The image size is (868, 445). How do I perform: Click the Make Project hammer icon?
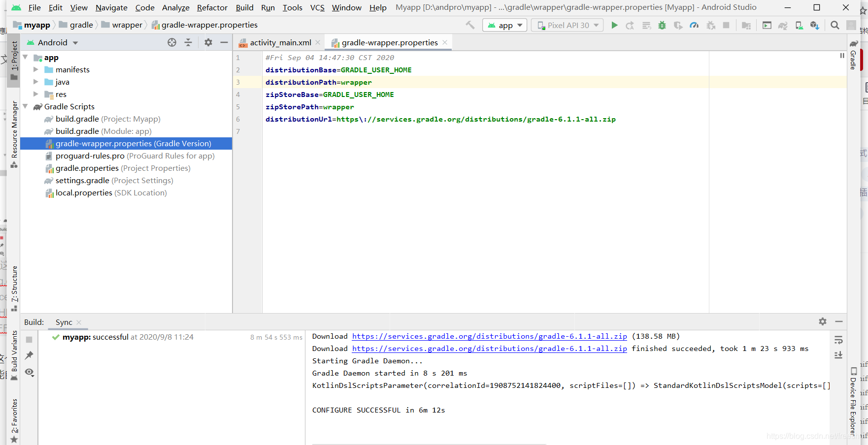(x=470, y=25)
